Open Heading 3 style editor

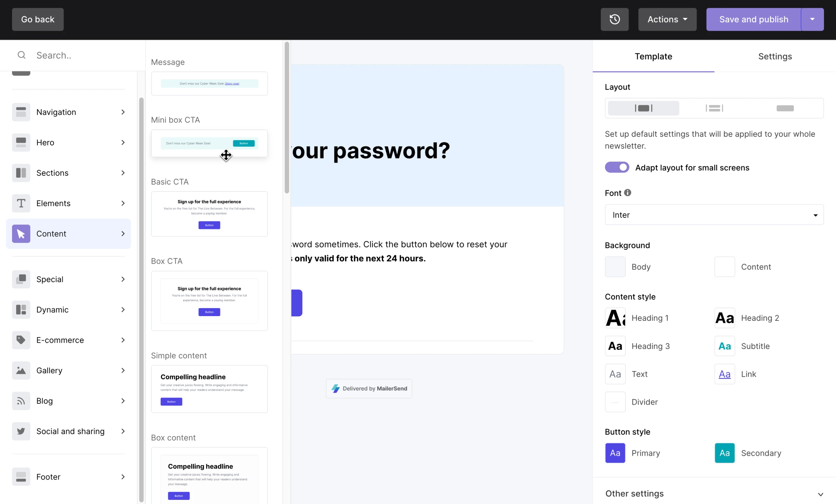615,346
